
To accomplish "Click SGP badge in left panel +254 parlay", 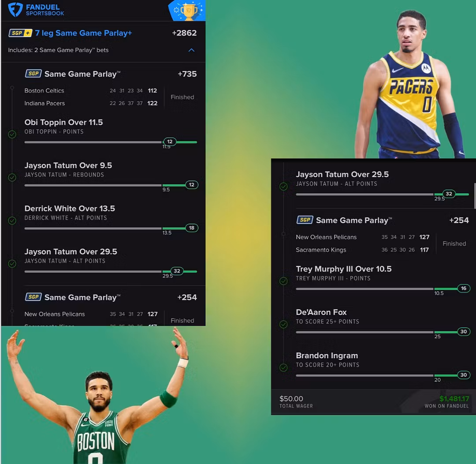I will 33,297.
